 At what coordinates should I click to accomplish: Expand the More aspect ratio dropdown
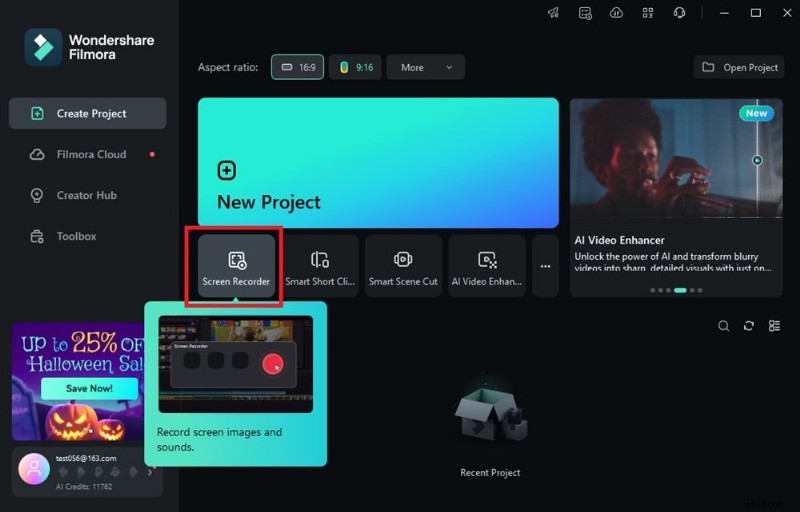425,67
